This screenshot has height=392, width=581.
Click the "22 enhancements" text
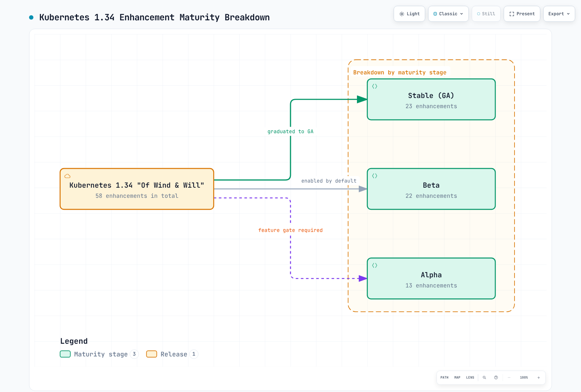coord(431,196)
